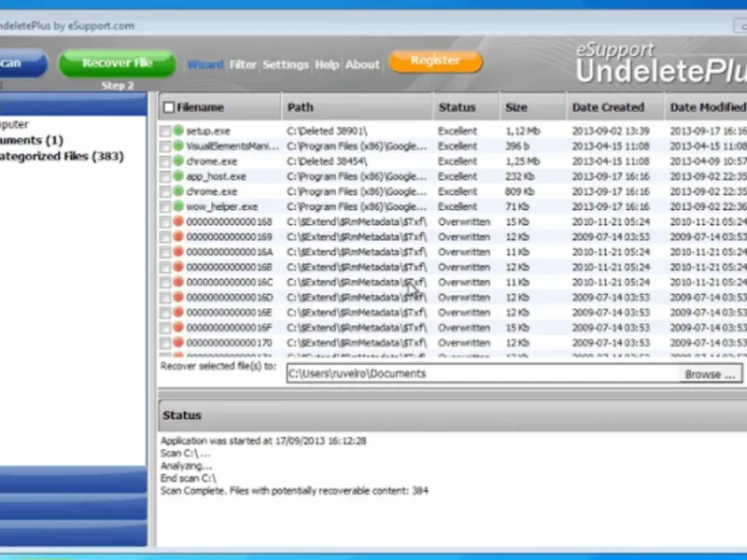Image resolution: width=747 pixels, height=560 pixels.
Task: Click the recovery destination path field
Action: (482, 374)
